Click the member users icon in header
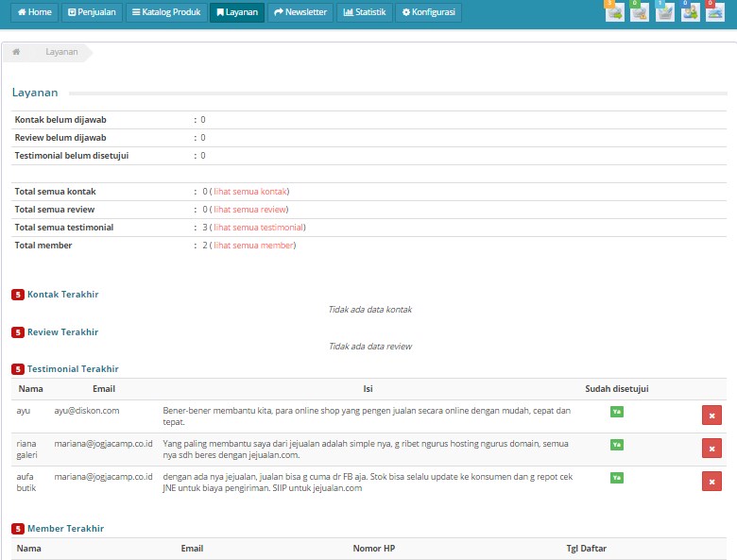 point(691,12)
